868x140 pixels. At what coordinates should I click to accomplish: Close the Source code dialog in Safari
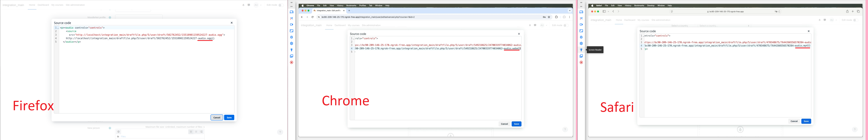coord(809,31)
